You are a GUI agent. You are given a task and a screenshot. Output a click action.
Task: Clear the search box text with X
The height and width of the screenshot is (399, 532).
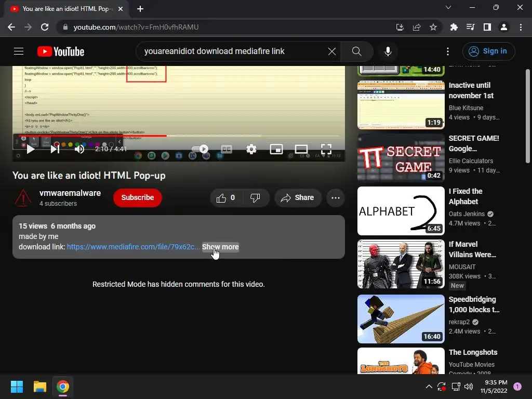coord(332,51)
